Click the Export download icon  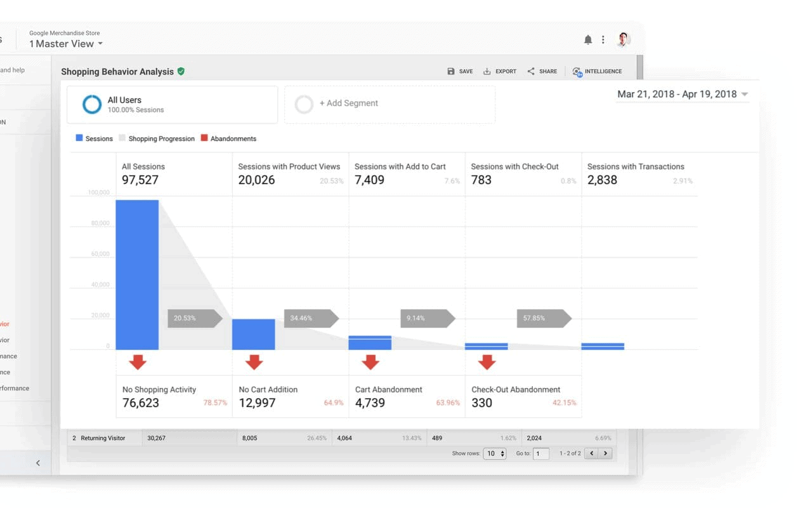pos(487,72)
